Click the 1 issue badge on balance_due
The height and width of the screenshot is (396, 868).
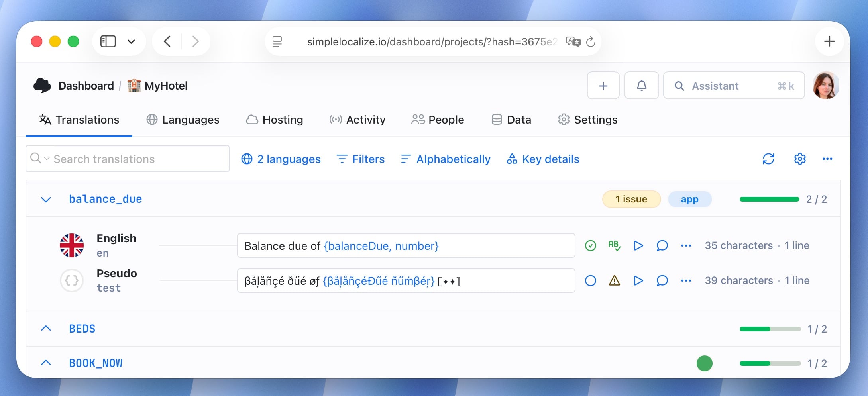[x=631, y=199]
